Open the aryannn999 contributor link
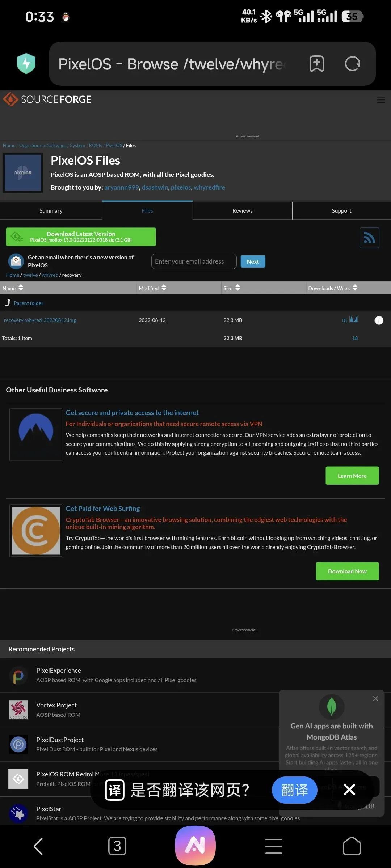Viewport: 391px width, 868px height. click(x=122, y=187)
